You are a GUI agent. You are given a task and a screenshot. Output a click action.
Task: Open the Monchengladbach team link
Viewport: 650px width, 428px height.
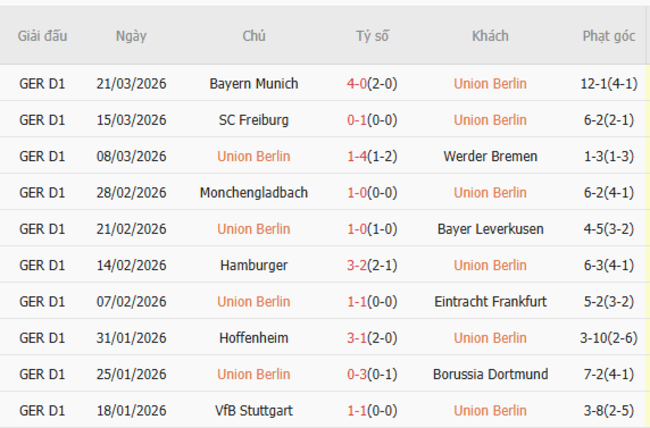[254, 193]
